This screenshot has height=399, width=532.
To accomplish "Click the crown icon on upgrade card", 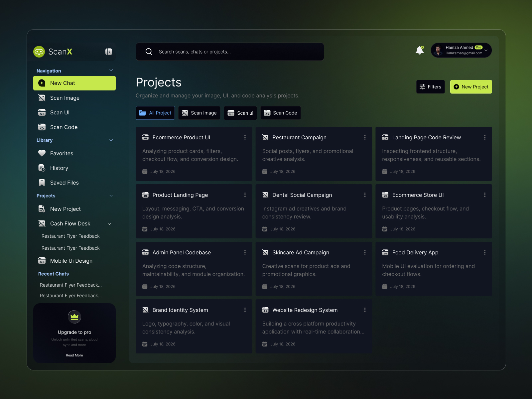I will point(74,317).
